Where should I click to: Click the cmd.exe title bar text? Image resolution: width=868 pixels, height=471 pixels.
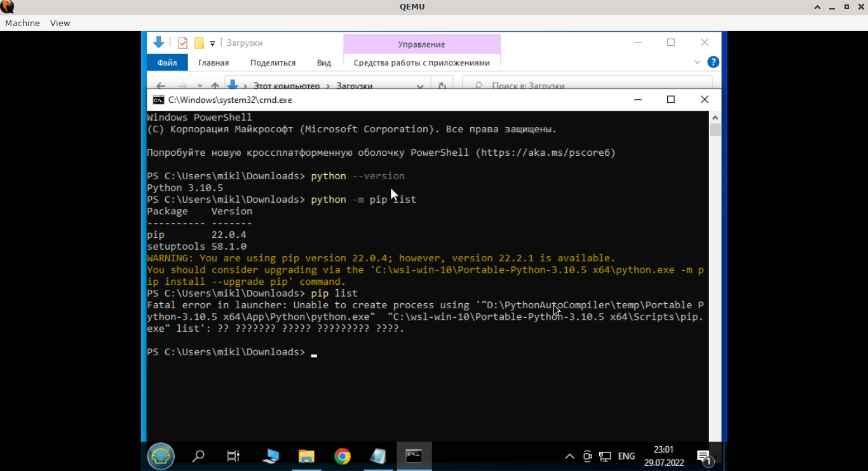click(230, 100)
